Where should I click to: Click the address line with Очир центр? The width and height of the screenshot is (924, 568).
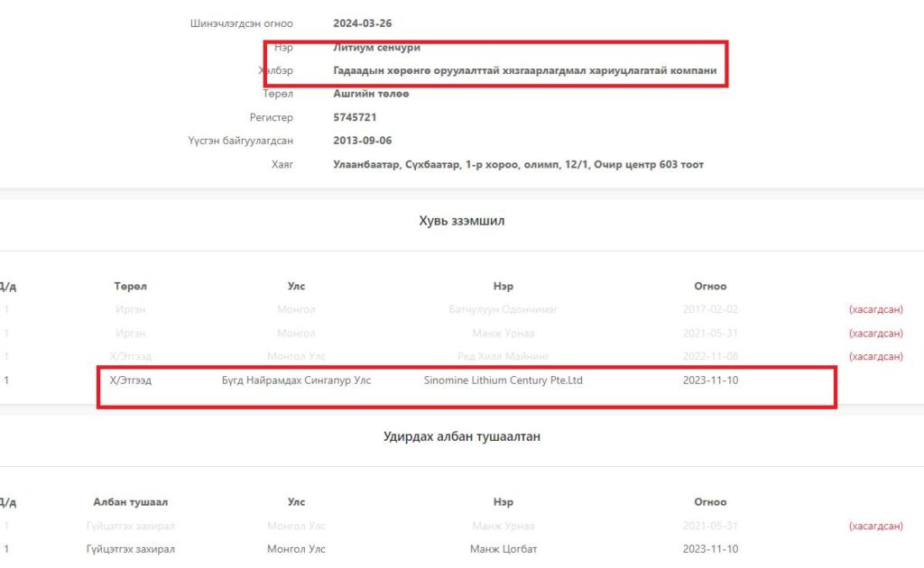(519, 164)
